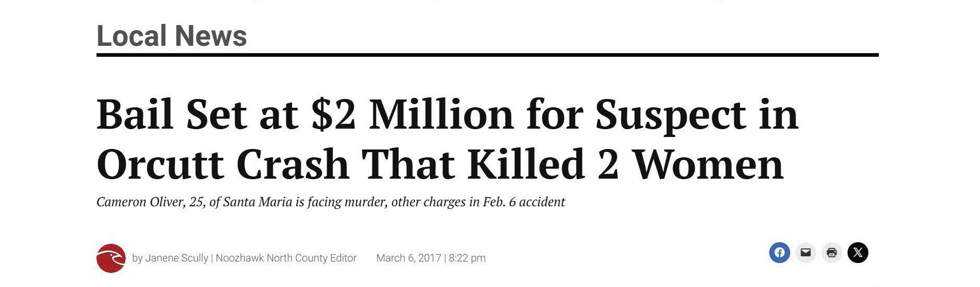Select the Noozhawk North County Editor text

(286, 258)
